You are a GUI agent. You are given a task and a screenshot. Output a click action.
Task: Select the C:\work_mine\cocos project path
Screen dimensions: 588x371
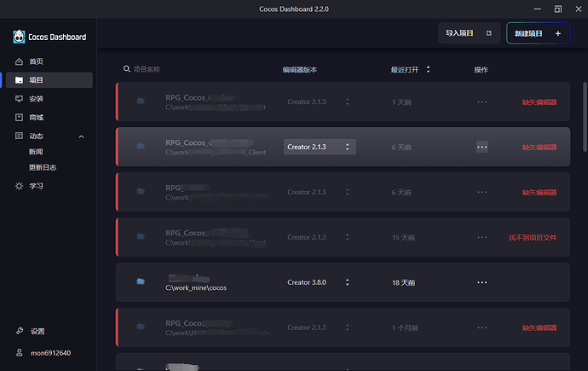click(196, 287)
